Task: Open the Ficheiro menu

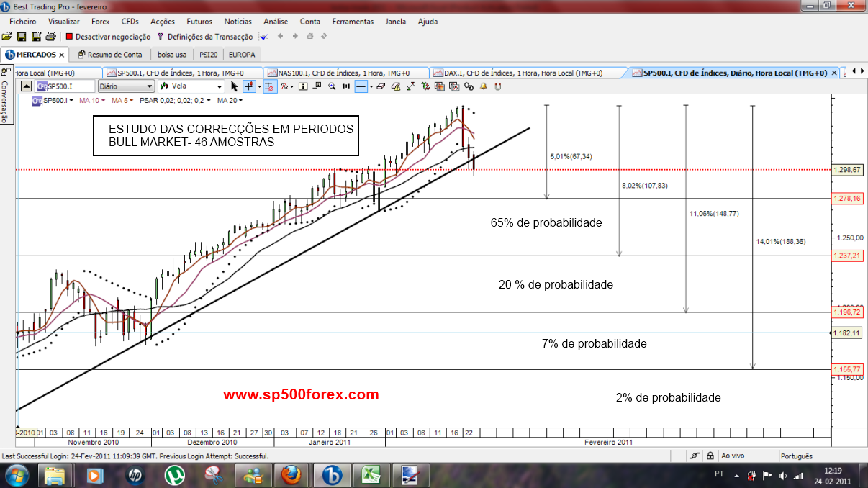Action: (22, 22)
